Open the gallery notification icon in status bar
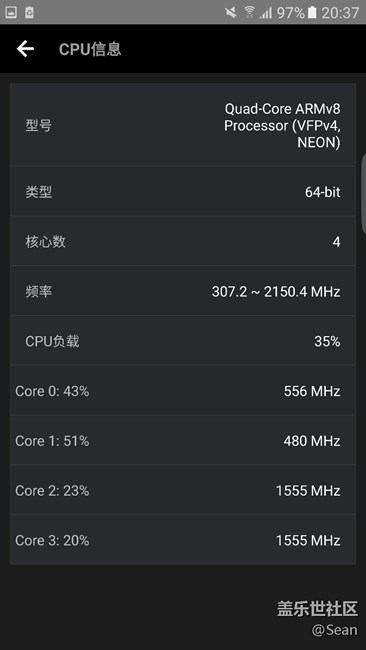 pos(11,12)
